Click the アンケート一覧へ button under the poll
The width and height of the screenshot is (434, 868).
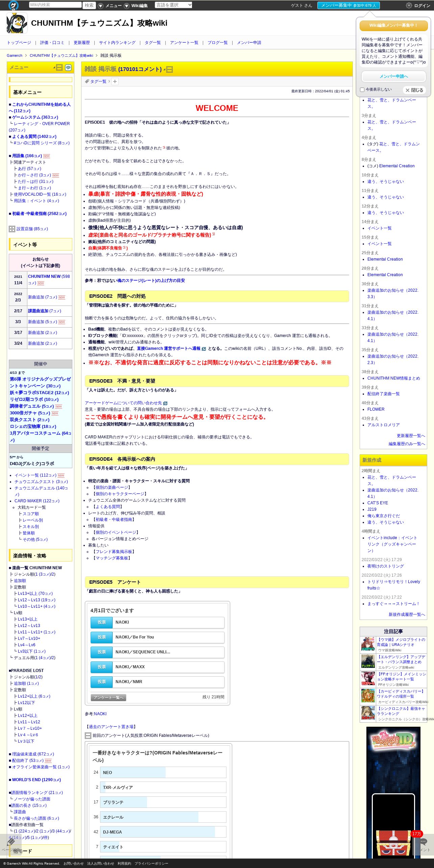click(x=108, y=698)
